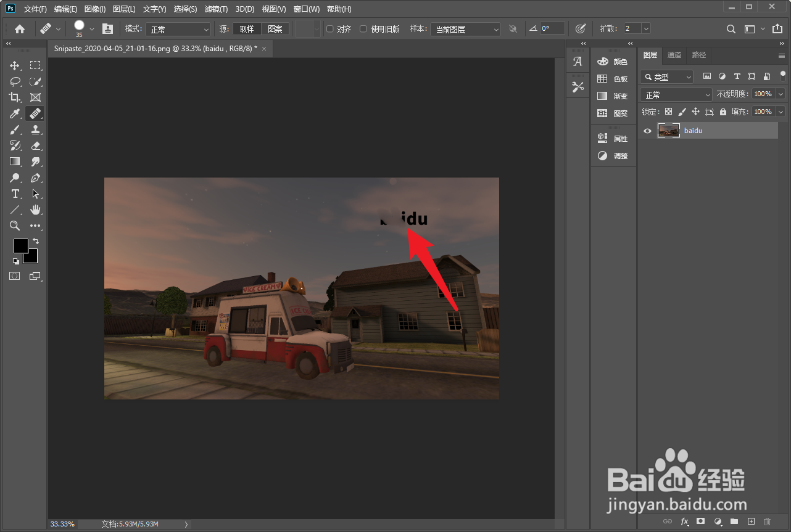Select the Pen tool
The image size is (791, 532).
coord(35,178)
